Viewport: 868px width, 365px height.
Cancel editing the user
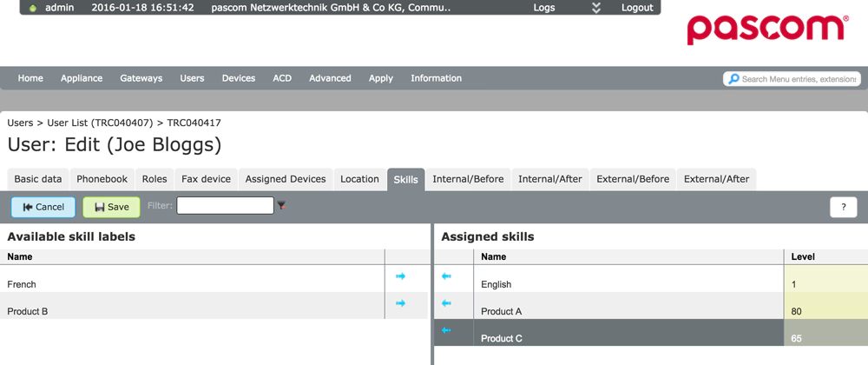[x=43, y=207]
